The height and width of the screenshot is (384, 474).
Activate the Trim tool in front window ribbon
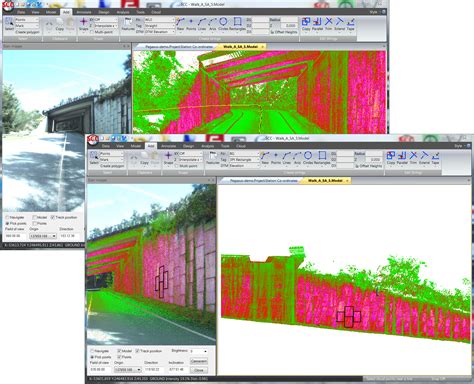point(413,158)
